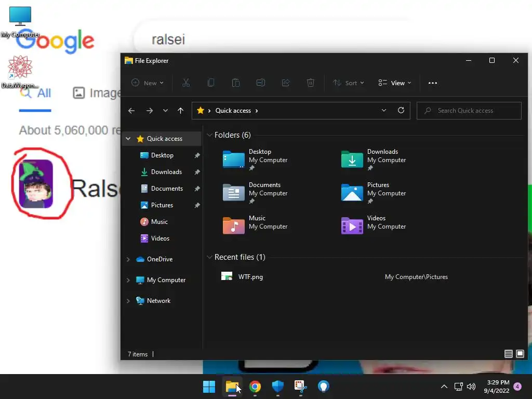The image size is (532, 399).
Task: Expand the address bar history dropdown
Action: pos(384,110)
